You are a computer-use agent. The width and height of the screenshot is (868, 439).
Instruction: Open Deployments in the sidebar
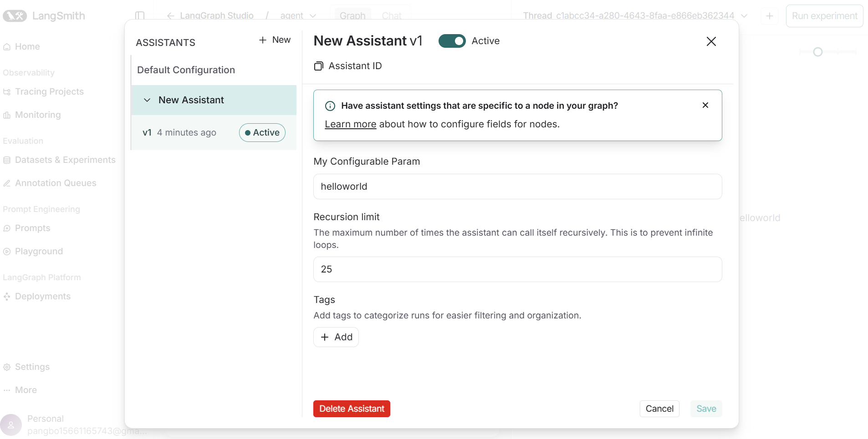[43, 296]
